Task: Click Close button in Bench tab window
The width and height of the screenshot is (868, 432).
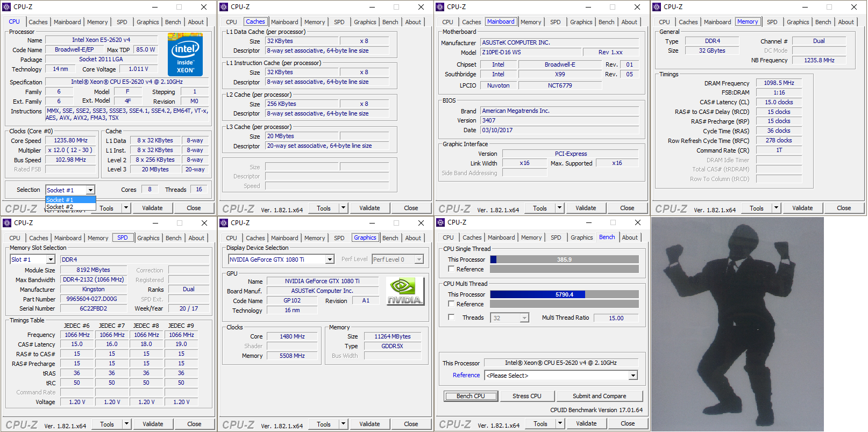Action: (x=628, y=423)
